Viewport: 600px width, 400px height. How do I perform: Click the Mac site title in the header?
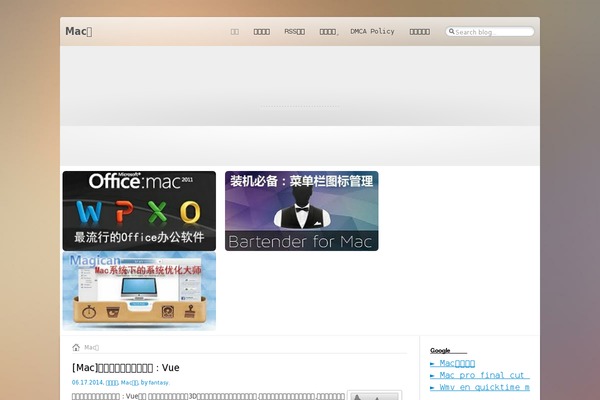(x=78, y=31)
